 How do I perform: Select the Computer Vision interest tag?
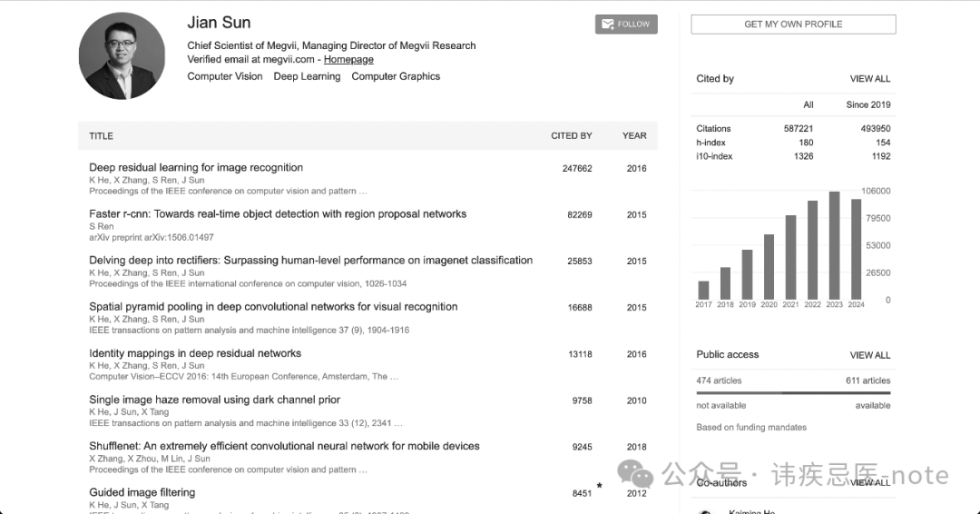(225, 76)
